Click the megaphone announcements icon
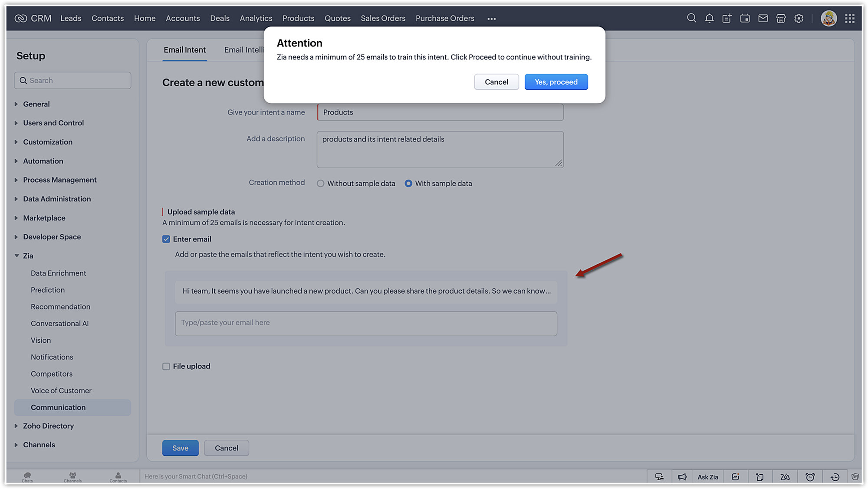Screen dimensions: 868x489 coord(682,477)
